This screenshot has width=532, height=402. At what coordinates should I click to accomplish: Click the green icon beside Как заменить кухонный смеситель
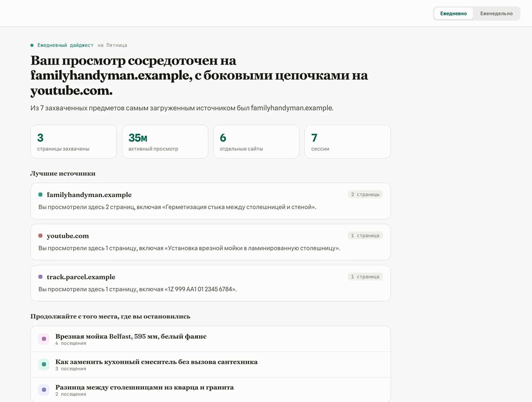[44, 364]
